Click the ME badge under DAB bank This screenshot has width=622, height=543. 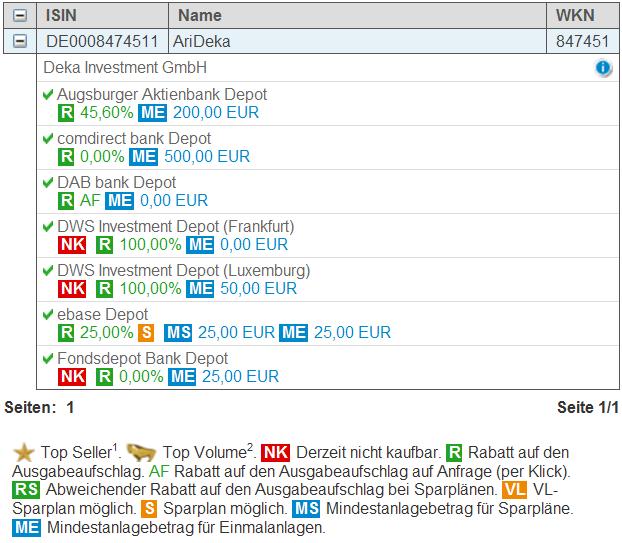(x=119, y=201)
